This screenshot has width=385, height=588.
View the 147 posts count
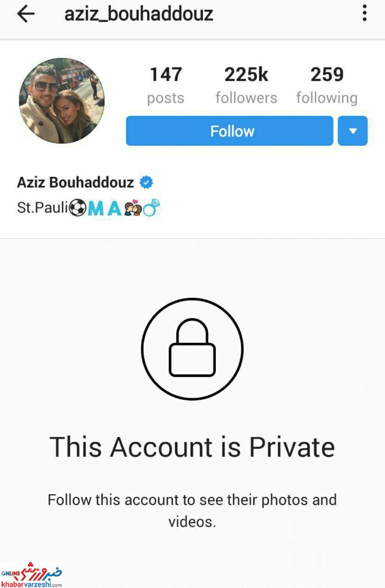tap(166, 85)
